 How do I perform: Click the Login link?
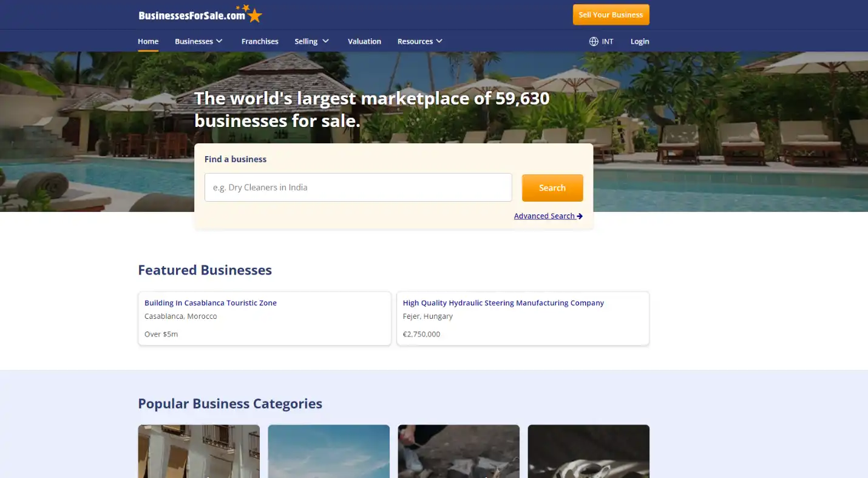tap(640, 41)
